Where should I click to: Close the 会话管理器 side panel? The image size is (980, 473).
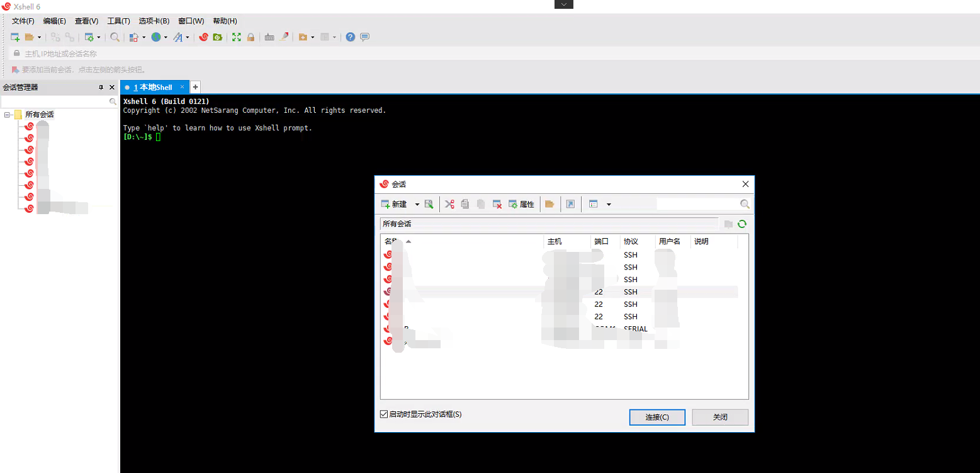coord(112,88)
